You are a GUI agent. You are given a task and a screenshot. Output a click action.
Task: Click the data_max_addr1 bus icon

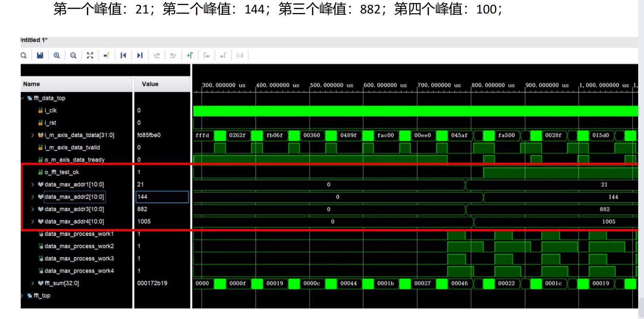[41, 185]
